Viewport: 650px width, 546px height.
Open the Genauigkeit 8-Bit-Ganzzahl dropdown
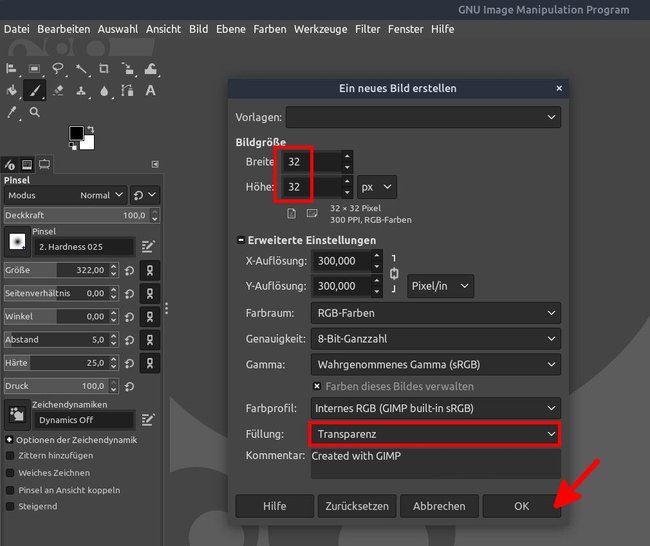point(436,339)
